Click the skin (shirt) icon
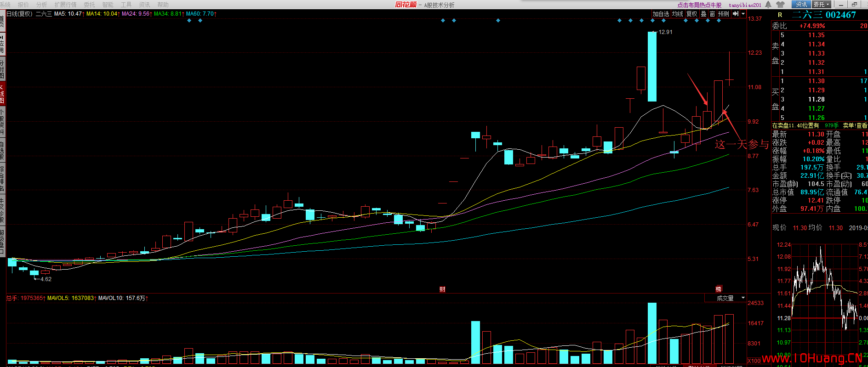Viewport: 868px width, 367px height. pyautogui.click(x=780, y=5)
